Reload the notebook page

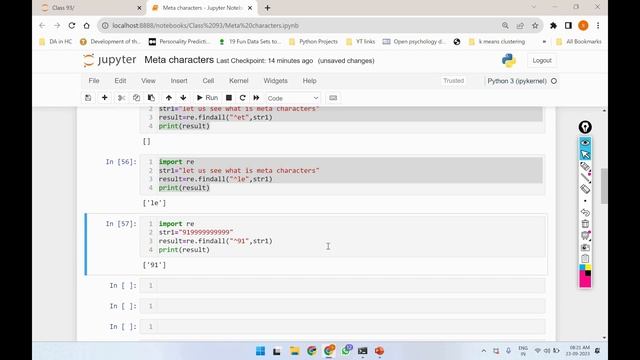click(x=72, y=25)
